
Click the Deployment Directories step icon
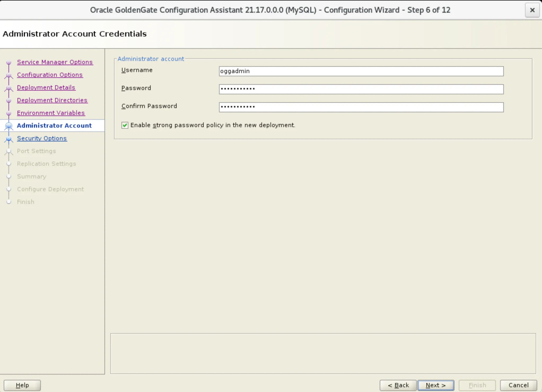click(x=8, y=100)
